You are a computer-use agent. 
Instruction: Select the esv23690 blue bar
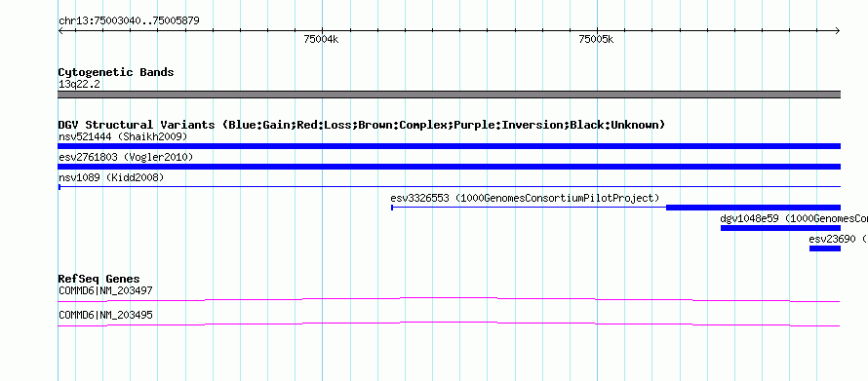click(825, 248)
